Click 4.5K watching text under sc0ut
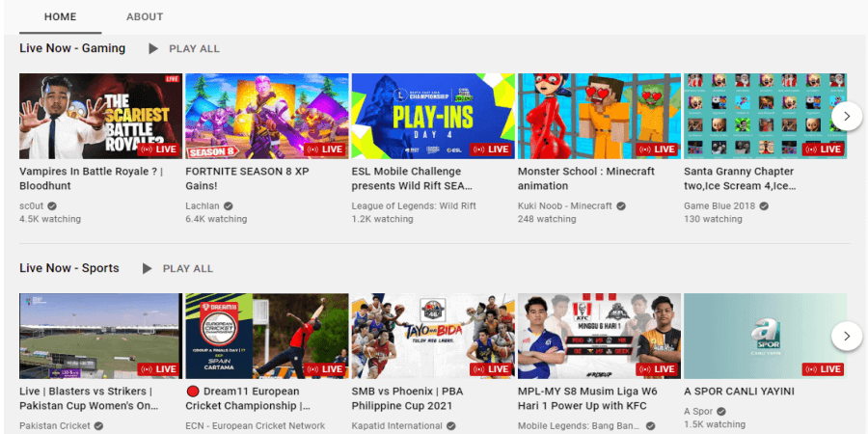Viewport: 868px width, 434px height. [x=50, y=219]
